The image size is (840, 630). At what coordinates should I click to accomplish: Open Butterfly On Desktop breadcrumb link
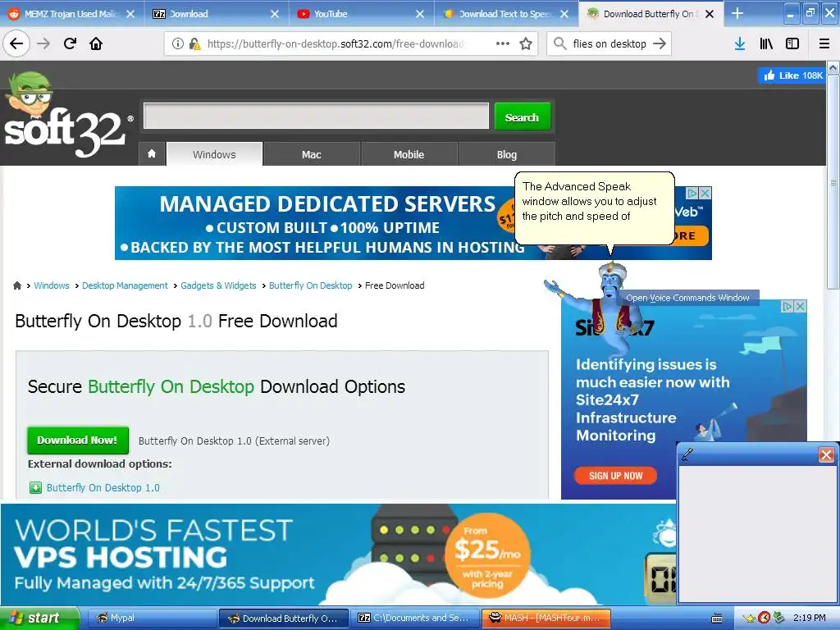point(310,285)
